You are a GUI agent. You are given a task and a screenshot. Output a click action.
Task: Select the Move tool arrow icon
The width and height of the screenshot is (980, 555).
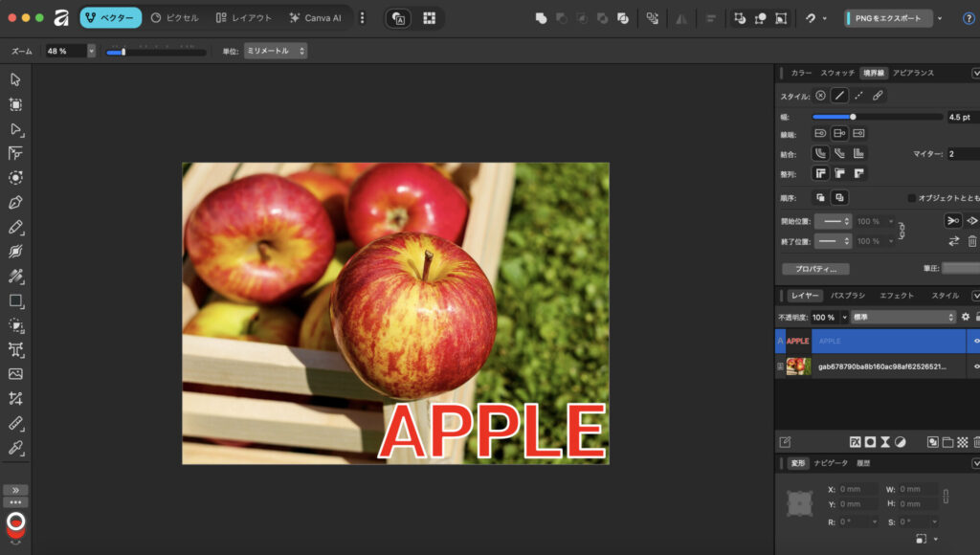pyautogui.click(x=15, y=79)
